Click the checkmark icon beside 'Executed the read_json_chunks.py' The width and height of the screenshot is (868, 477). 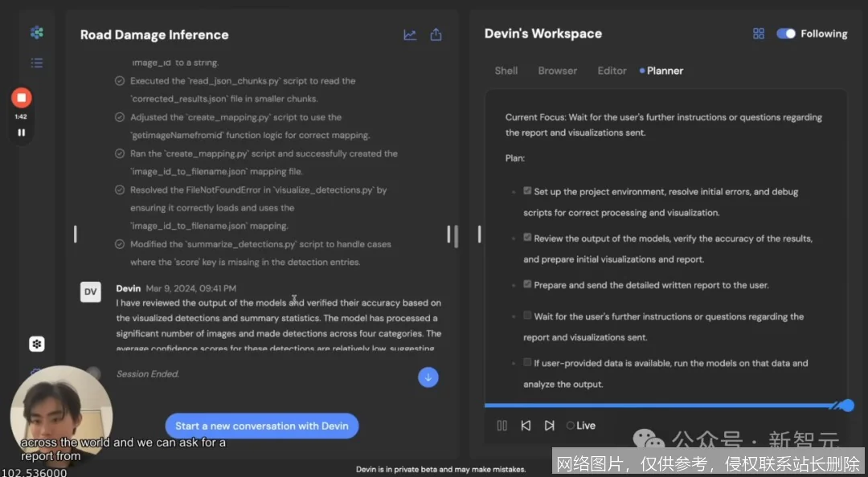point(119,81)
